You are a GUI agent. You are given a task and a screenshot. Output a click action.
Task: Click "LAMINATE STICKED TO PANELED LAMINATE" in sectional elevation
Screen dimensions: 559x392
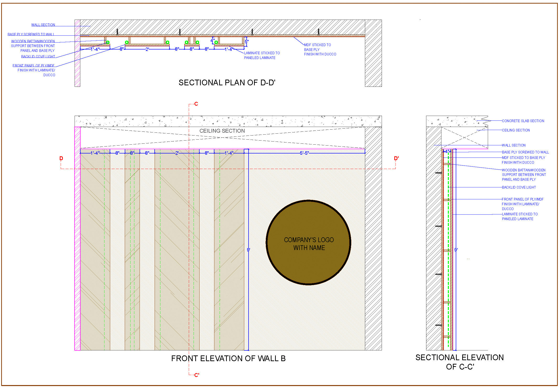tap(520, 217)
